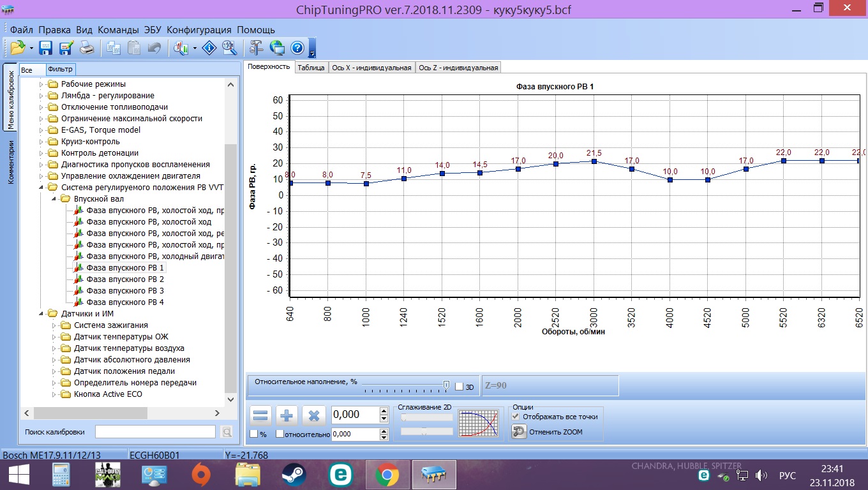Expand the 'Рабочие режимы' folder
The width and height of the screenshot is (868, 490).
(41, 84)
